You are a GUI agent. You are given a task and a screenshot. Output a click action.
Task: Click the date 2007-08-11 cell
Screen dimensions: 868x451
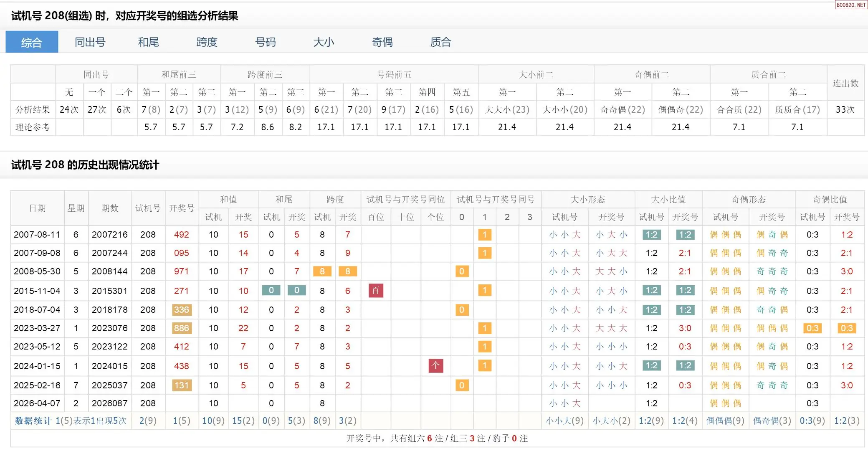(37, 235)
